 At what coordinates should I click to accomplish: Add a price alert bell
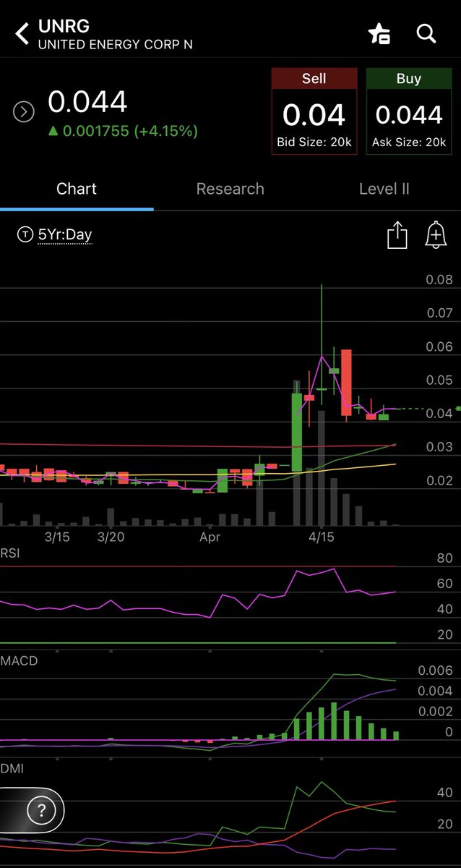coord(436,235)
